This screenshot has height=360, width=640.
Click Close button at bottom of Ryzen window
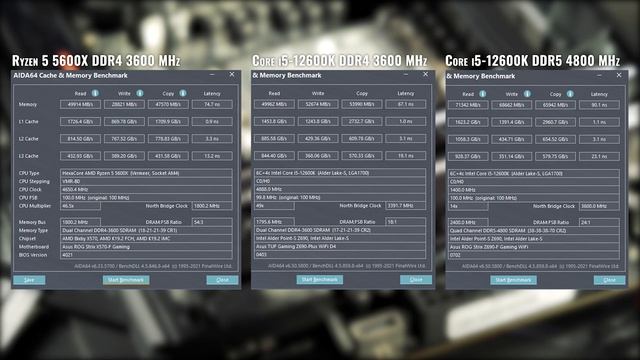tap(222, 280)
